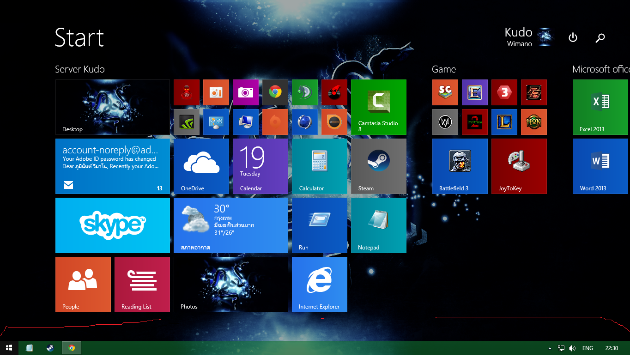Viewport: 630px width, 364px height.
Task: Launch the purple E game tile
Action: point(475,92)
